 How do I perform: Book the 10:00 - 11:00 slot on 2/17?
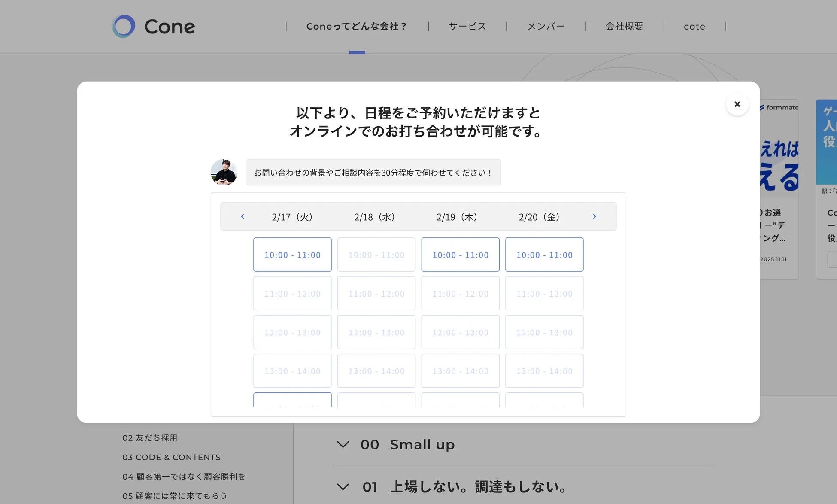(292, 255)
